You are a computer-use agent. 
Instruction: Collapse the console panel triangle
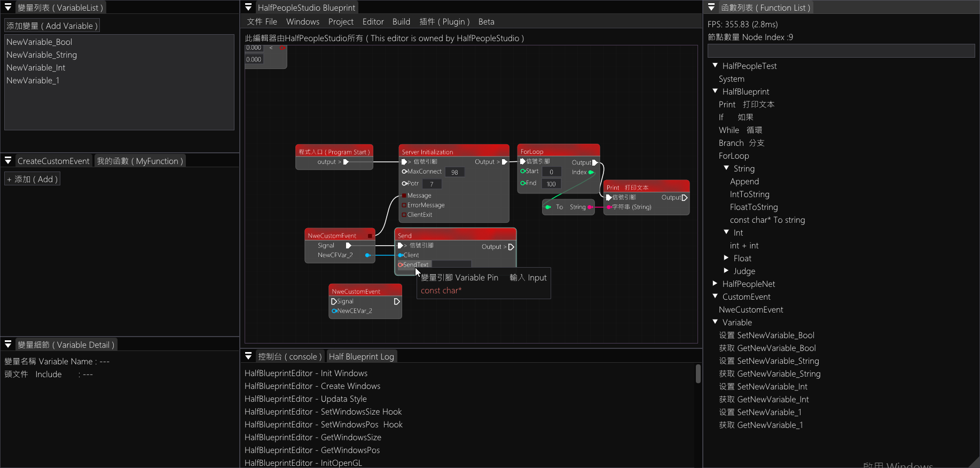point(248,356)
